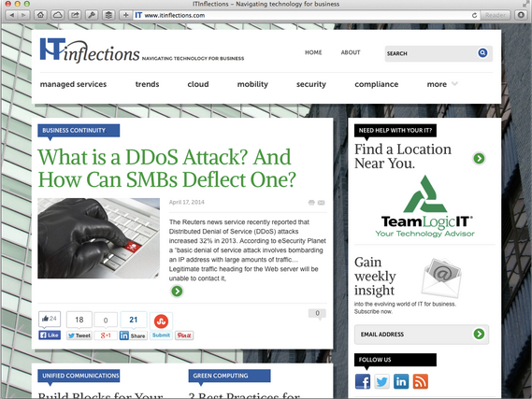Click the StumbleUpon Submit button
Screen dimensions: 532x399
(x=161, y=335)
